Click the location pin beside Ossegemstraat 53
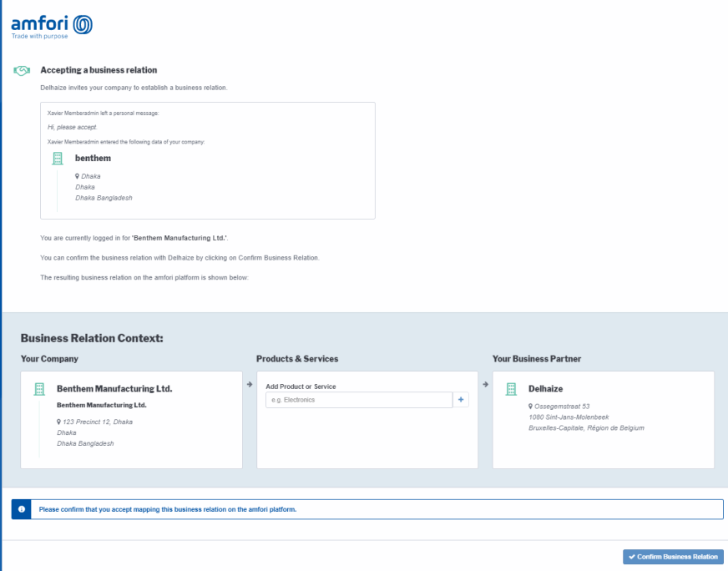Viewport: 728px width, 571px height. coord(530,407)
